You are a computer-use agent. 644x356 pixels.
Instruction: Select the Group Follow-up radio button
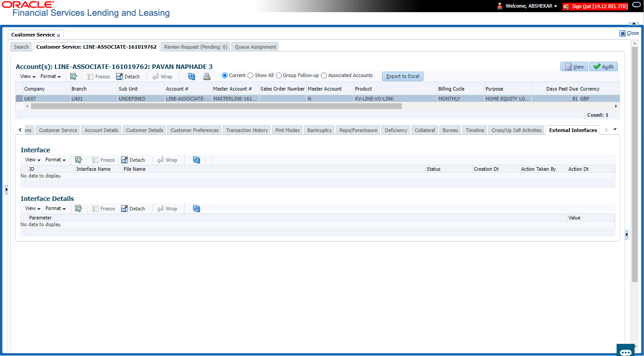coord(279,76)
